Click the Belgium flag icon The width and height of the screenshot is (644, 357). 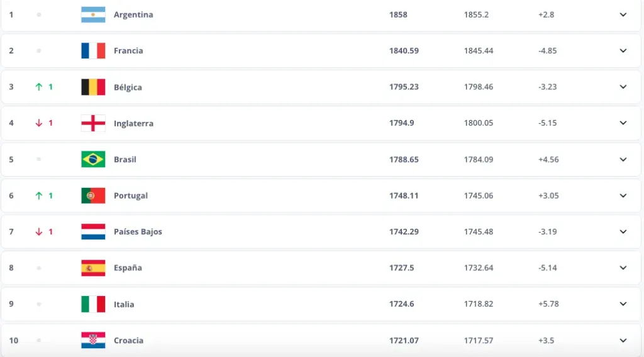(93, 87)
